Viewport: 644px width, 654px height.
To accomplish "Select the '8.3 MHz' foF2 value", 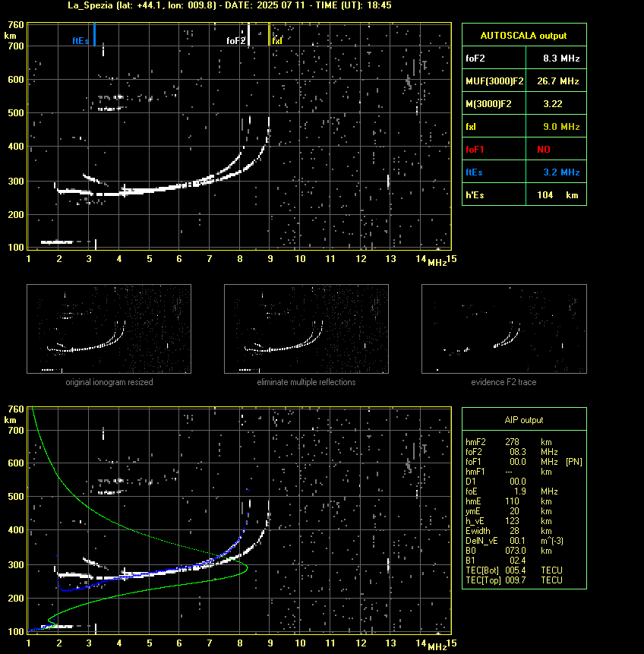I will tap(561, 58).
